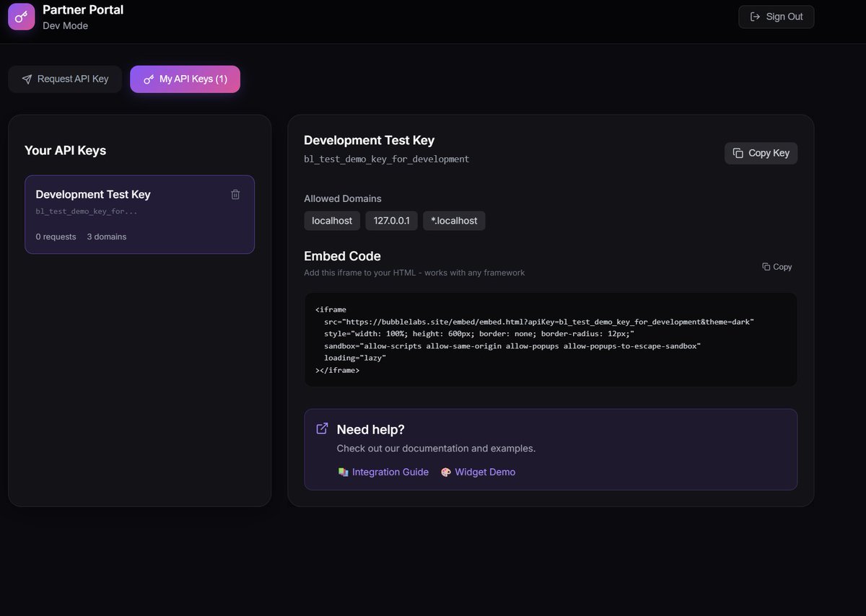Click 'Add this iframe to your HTML' description
This screenshot has width=866, height=616.
[414, 273]
